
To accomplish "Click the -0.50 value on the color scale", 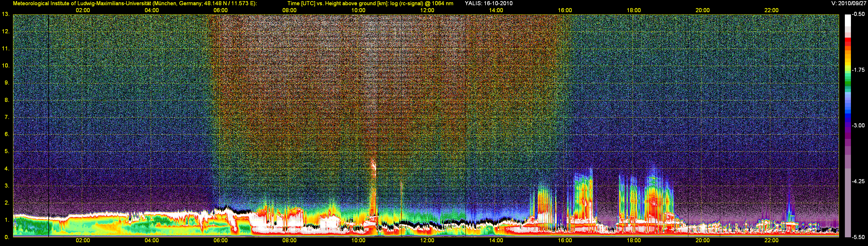I will (x=858, y=14).
